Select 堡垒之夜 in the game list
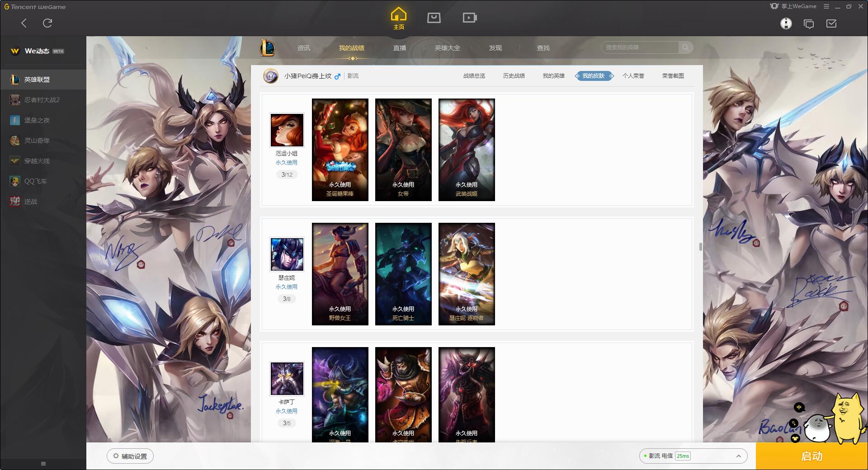This screenshot has width=868, height=470. 43,120
